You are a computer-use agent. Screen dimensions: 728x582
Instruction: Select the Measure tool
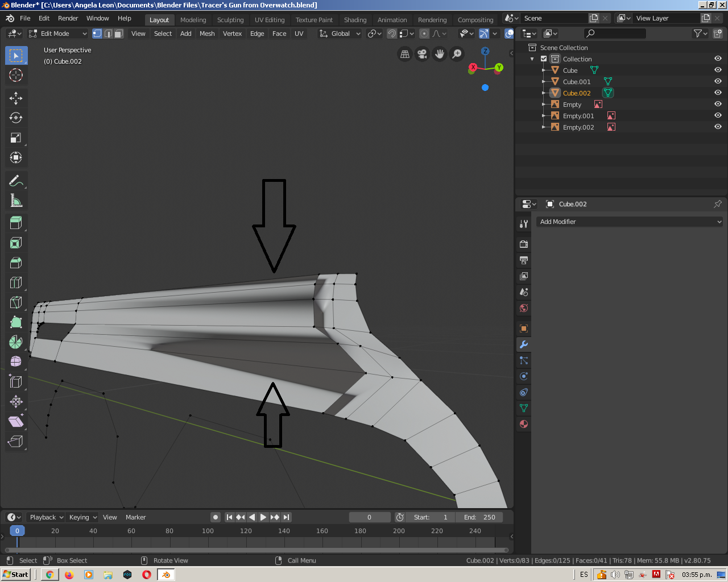(x=16, y=201)
